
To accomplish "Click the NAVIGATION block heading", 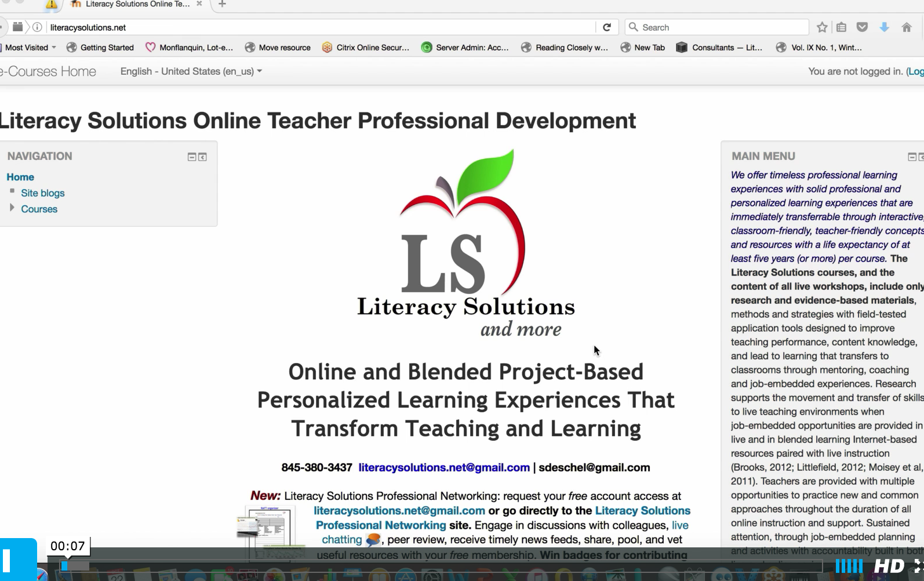I will tap(40, 156).
